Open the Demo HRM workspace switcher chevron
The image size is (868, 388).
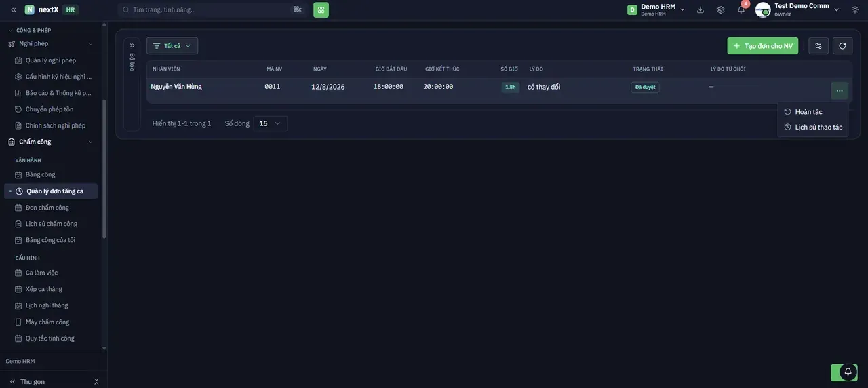tap(682, 9)
